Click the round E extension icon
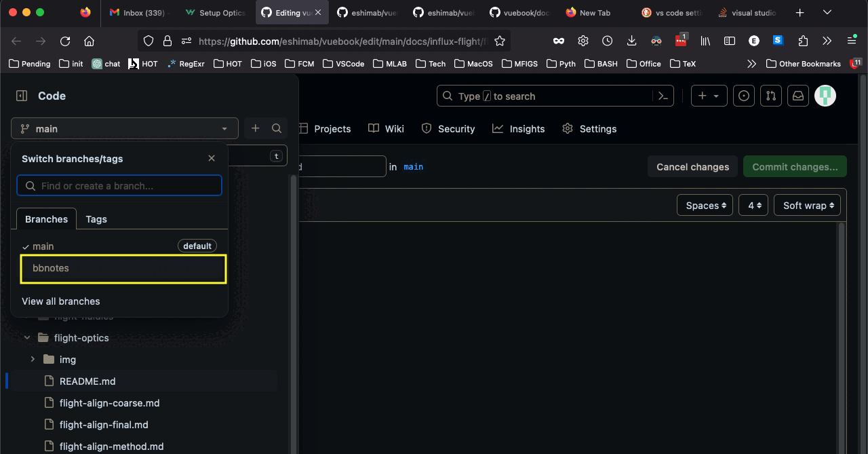Viewport: 868px width, 454px height. [753, 41]
